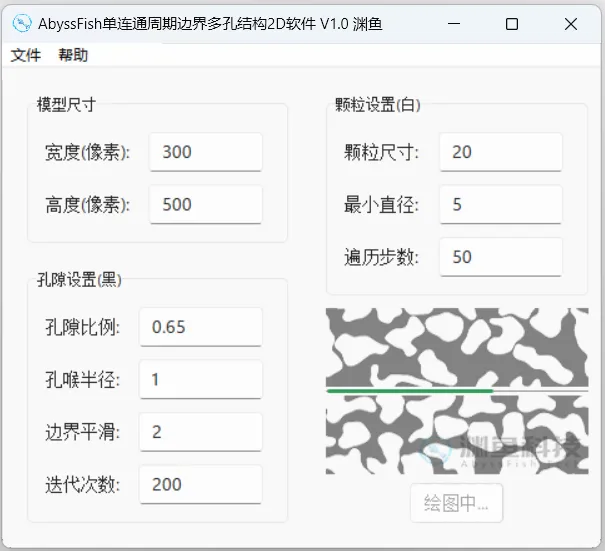Click the green drawing progress bar
The height and width of the screenshot is (551, 605).
coord(457,391)
